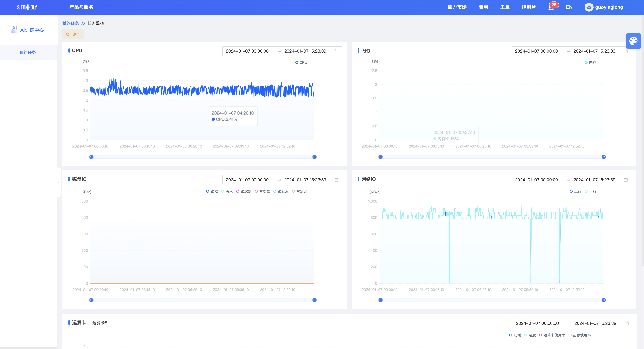This screenshot has width=644, height=349.
Task: Toggle the 写次数 legend item
Action: point(262,191)
